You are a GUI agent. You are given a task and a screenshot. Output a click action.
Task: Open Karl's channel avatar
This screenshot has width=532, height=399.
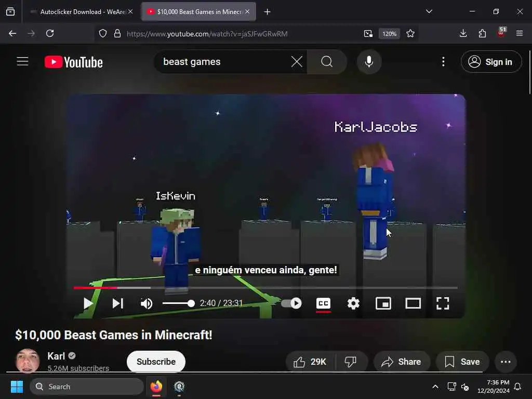pos(28,361)
